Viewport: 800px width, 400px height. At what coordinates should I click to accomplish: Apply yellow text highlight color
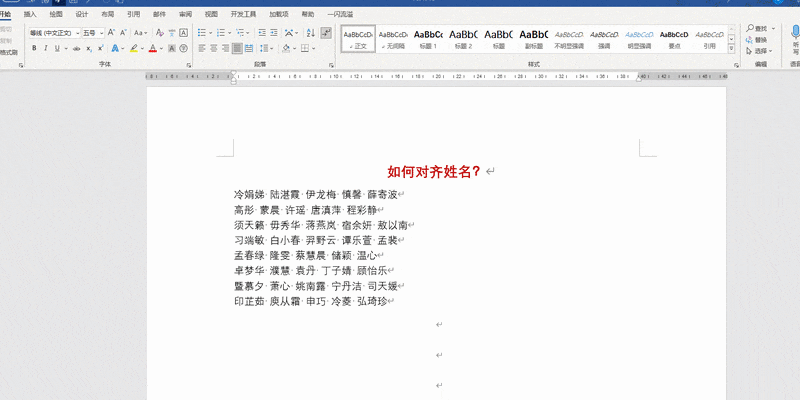coord(133,48)
